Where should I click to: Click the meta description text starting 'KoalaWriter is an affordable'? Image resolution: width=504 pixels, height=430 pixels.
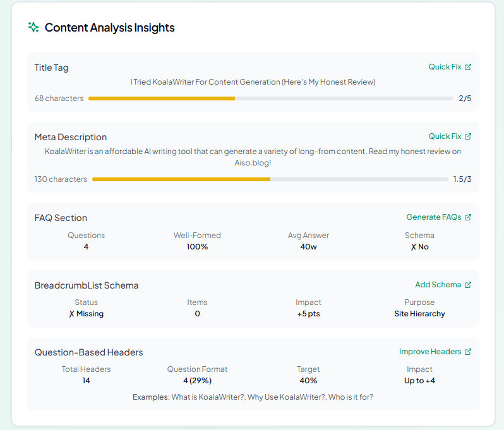click(253, 157)
